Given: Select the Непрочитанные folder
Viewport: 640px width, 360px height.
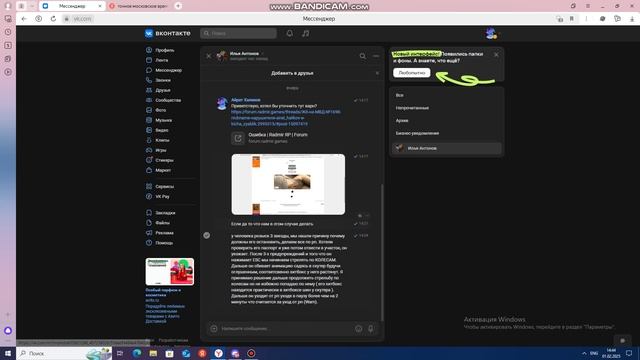Looking at the screenshot, I should [447, 108].
